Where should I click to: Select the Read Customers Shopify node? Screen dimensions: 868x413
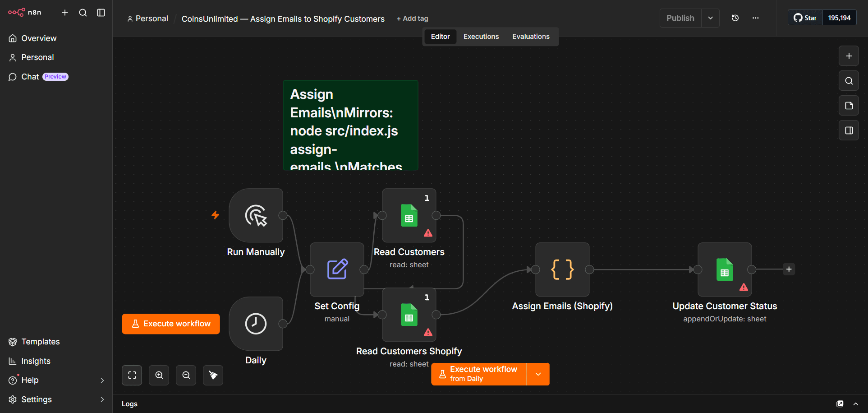409,315
